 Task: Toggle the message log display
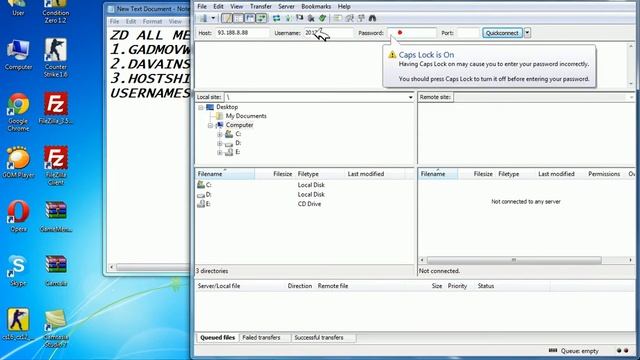click(227, 18)
